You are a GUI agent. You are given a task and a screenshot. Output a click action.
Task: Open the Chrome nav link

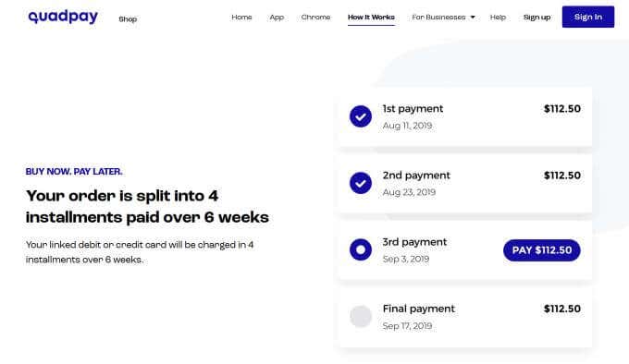pyautogui.click(x=315, y=18)
